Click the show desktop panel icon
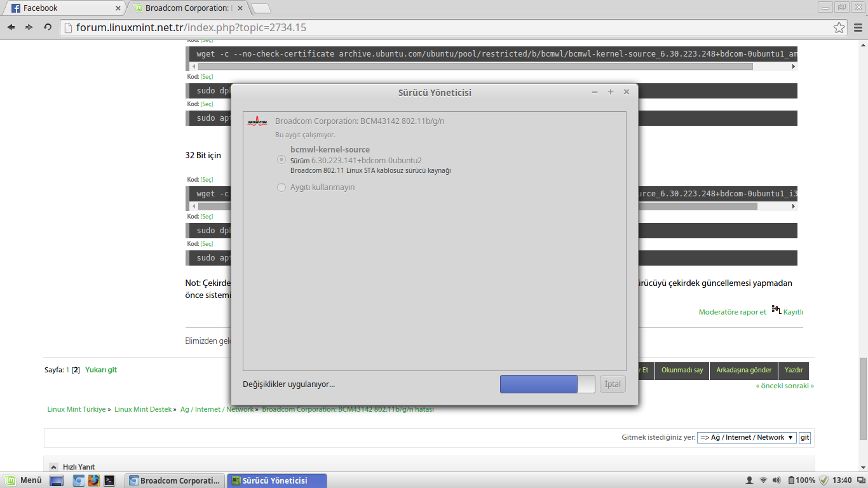 point(57,480)
